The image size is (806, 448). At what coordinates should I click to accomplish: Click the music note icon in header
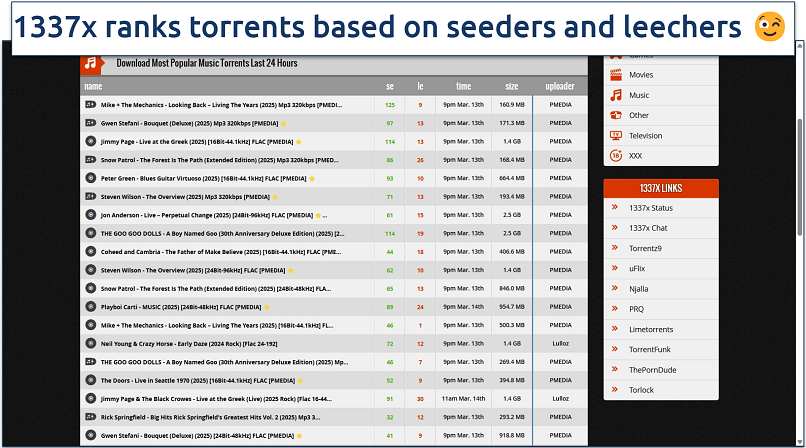point(90,63)
